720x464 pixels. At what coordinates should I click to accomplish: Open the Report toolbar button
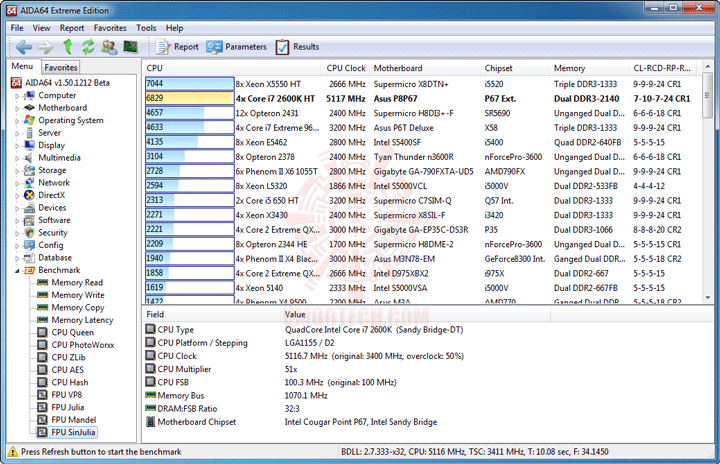pyautogui.click(x=177, y=47)
